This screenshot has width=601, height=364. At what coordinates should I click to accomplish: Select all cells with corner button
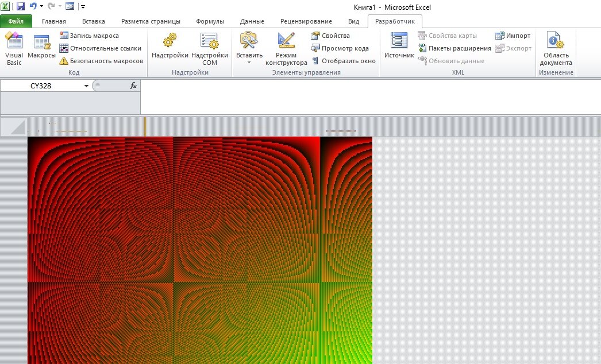pos(14,127)
